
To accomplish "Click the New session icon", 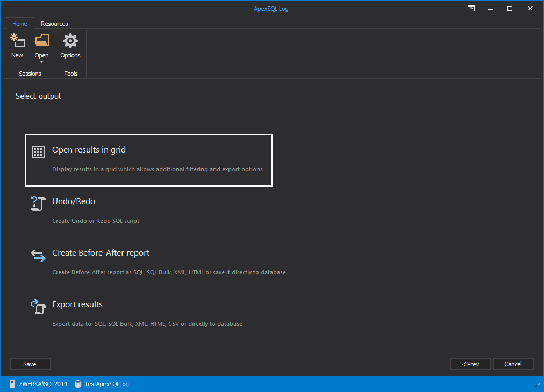I will pos(17,41).
